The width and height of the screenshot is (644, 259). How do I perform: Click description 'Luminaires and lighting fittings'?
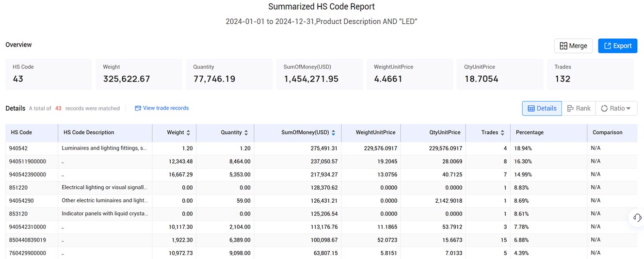pyautogui.click(x=104, y=148)
